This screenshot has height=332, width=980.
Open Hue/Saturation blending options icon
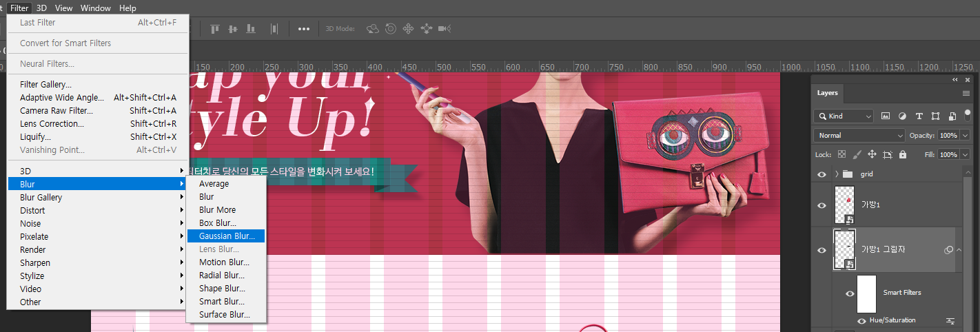(x=950, y=321)
